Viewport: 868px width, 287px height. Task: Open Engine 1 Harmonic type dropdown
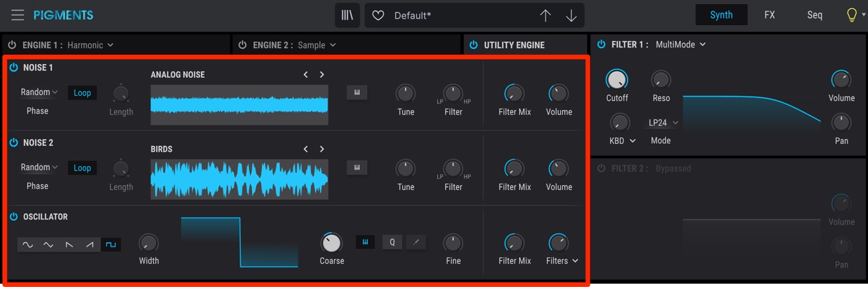(x=90, y=45)
